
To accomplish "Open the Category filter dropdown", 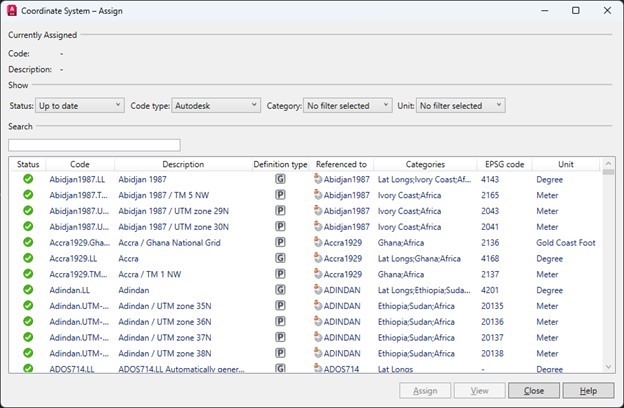I will click(x=347, y=105).
